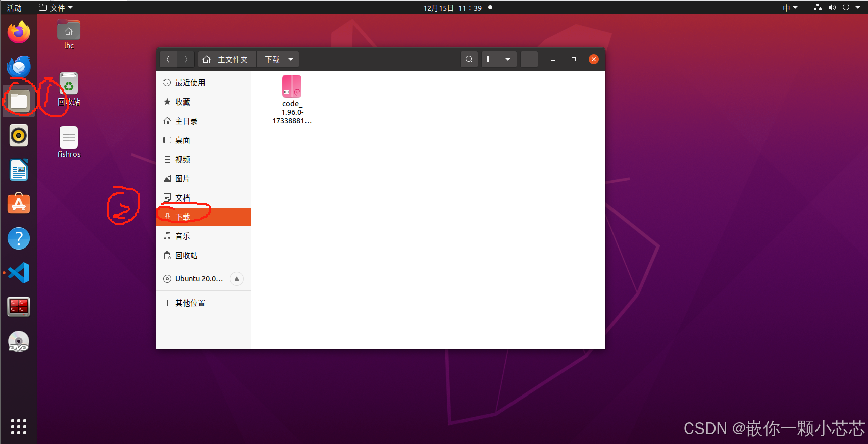
Task: Maximize the Files window
Action: point(574,59)
